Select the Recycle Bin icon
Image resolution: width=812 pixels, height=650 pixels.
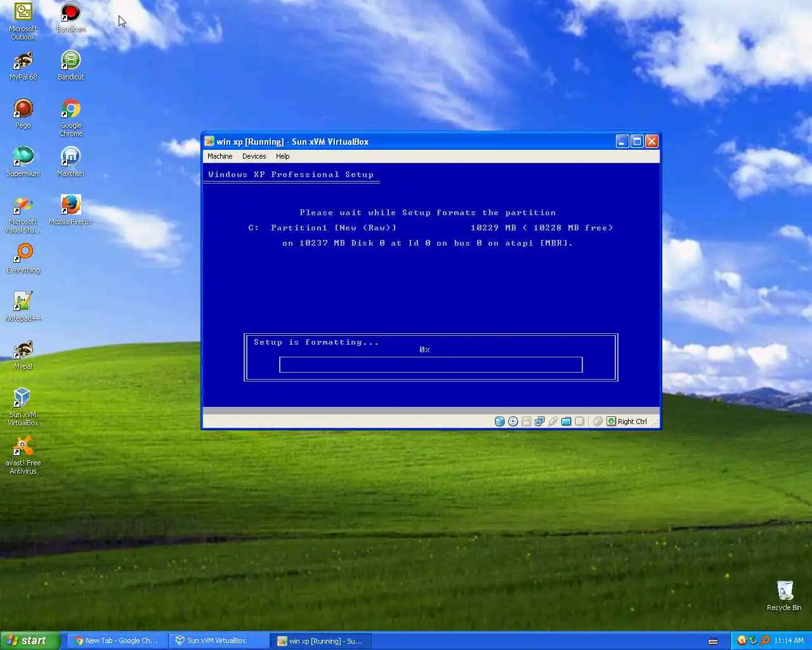pos(784,596)
